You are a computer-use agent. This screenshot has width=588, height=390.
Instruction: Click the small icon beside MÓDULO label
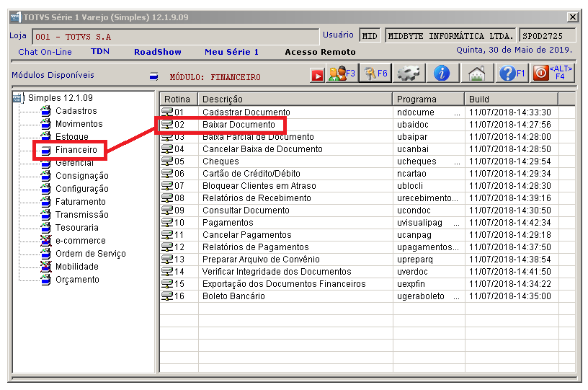(x=153, y=76)
